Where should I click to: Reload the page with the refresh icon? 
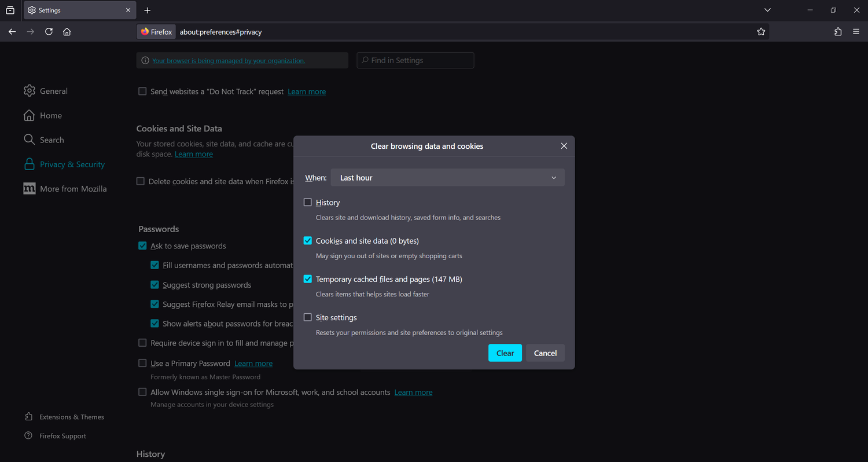(x=49, y=32)
